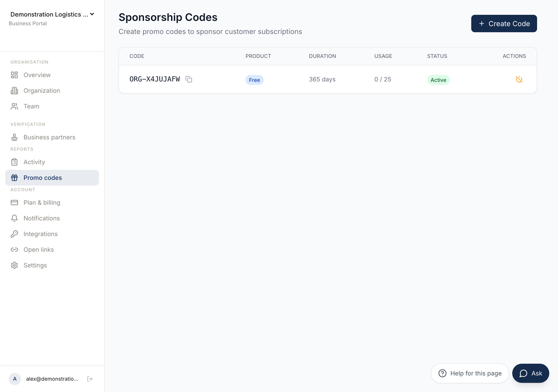Click the USAGE column header

coord(383,56)
